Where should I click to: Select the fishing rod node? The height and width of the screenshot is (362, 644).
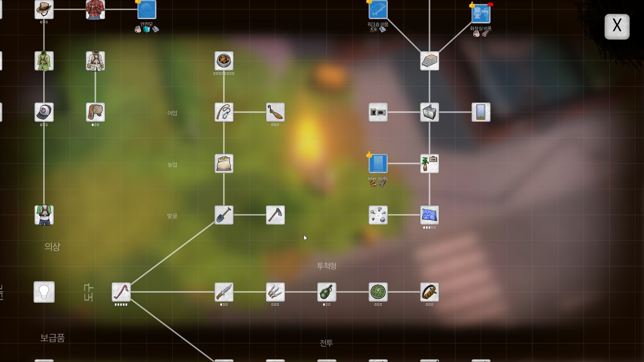tap(224, 112)
